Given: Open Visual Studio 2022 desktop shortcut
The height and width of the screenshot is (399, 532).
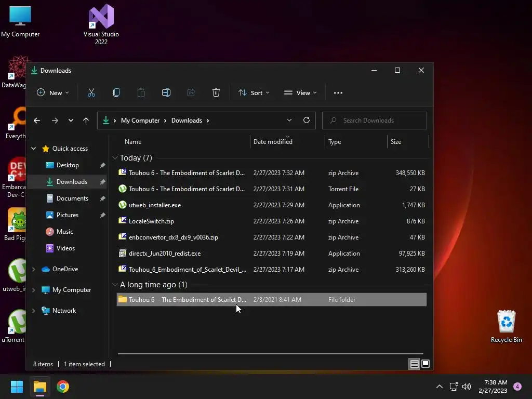Looking at the screenshot, I should coord(101,24).
